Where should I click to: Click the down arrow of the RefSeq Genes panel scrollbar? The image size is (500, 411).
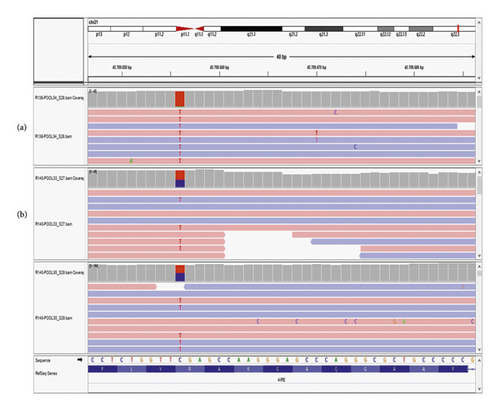tap(479, 389)
